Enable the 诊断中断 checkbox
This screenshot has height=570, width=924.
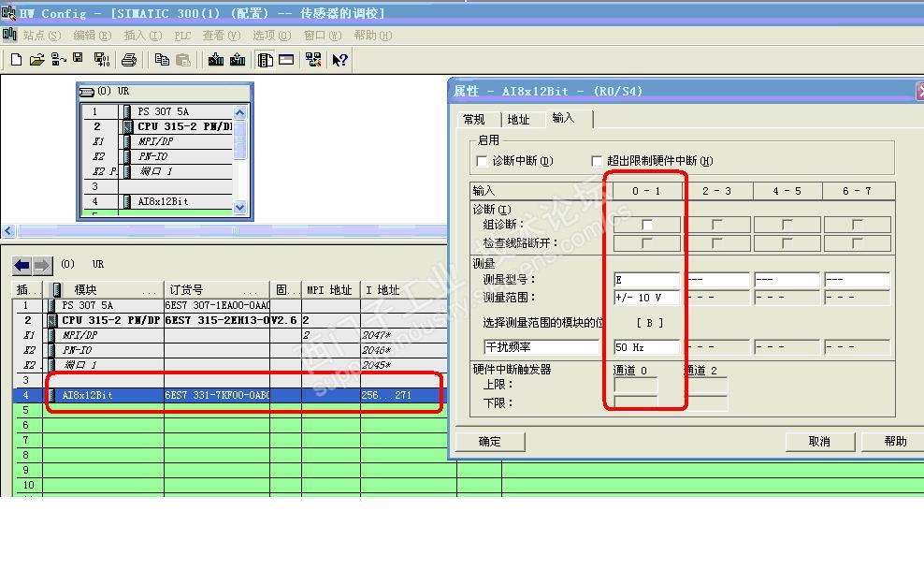coord(482,161)
